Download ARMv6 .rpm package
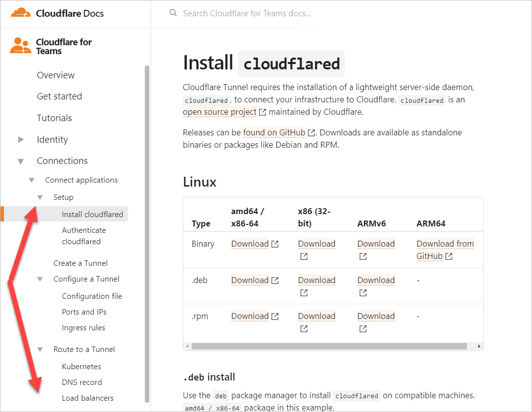Viewport: 532px width, 412px height. coord(376,317)
